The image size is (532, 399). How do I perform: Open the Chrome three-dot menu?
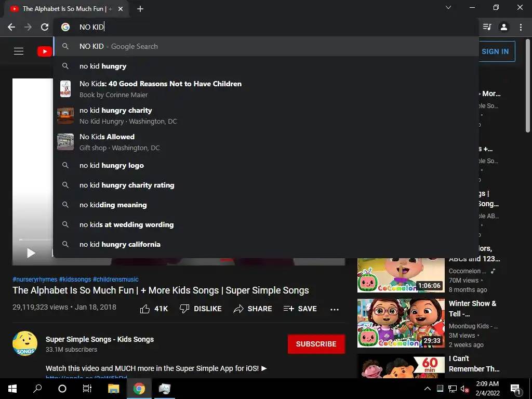tap(521, 27)
